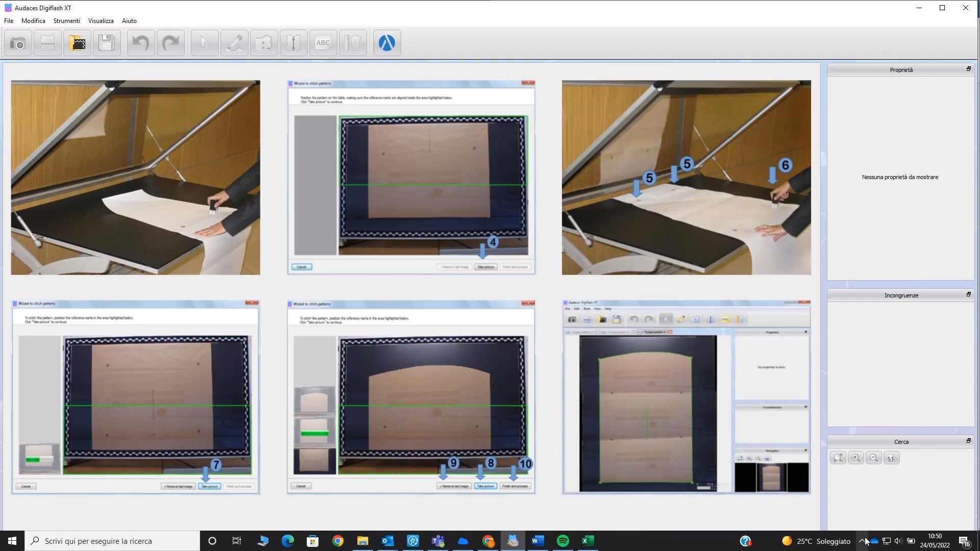Click the zoom in magnifier icon
980x551 pixels.
point(856,458)
